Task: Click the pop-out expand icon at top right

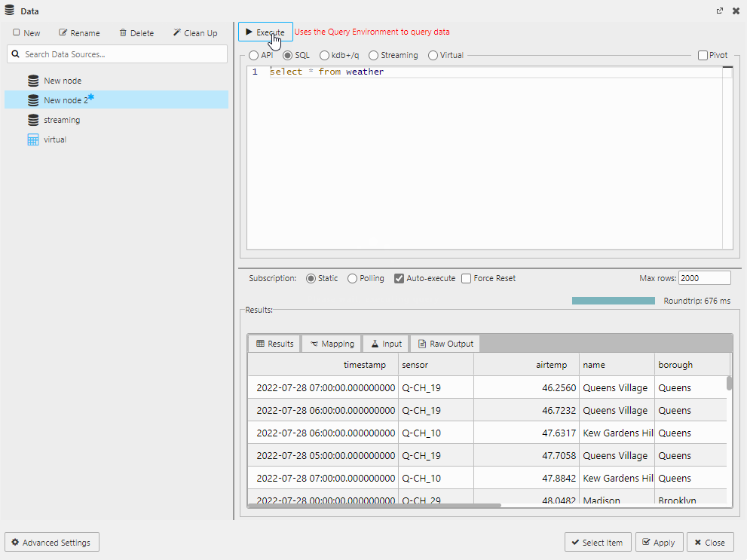Action: pyautogui.click(x=720, y=11)
